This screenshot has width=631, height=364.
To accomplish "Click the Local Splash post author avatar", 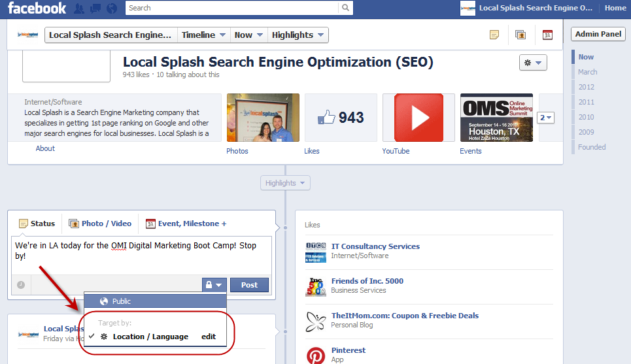I will tap(28, 334).
